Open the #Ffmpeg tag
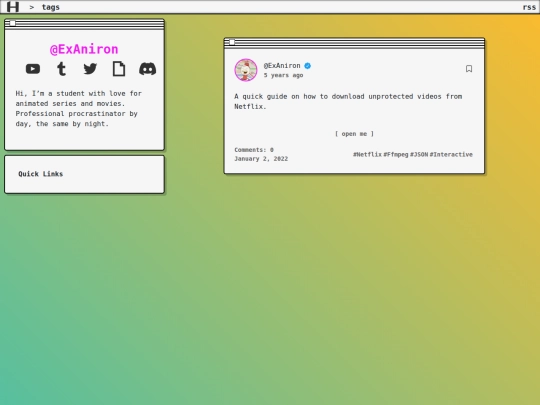540x405 pixels. coord(396,155)
